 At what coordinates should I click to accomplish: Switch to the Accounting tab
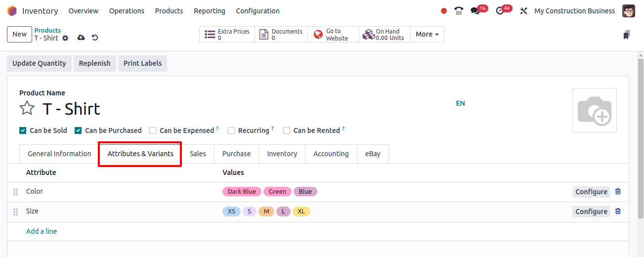click(x=331, y=154)
